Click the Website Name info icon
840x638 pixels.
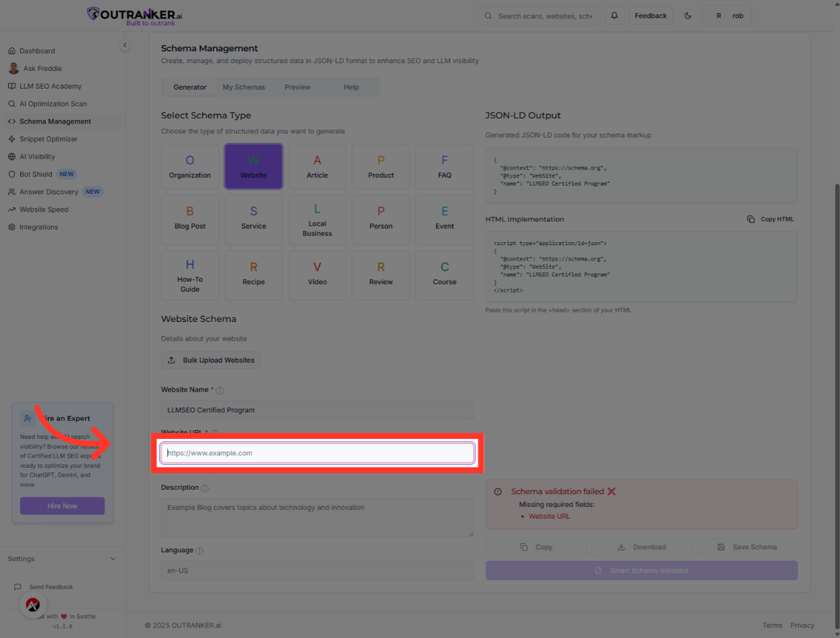(220, 390)
